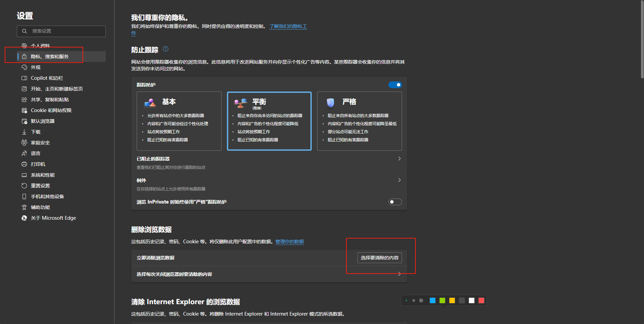Click the 手机和其他设备 phone icon
Screen dimensions: 644x324
pos(24,196)
